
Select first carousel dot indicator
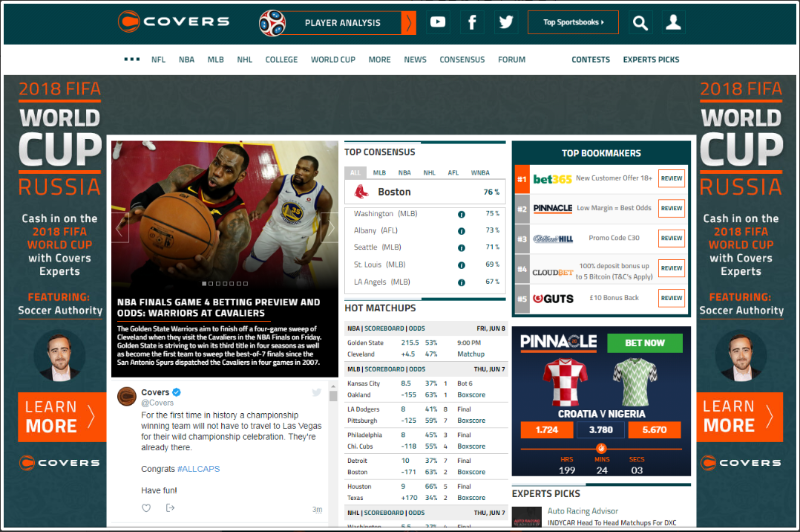coord(204,284)
